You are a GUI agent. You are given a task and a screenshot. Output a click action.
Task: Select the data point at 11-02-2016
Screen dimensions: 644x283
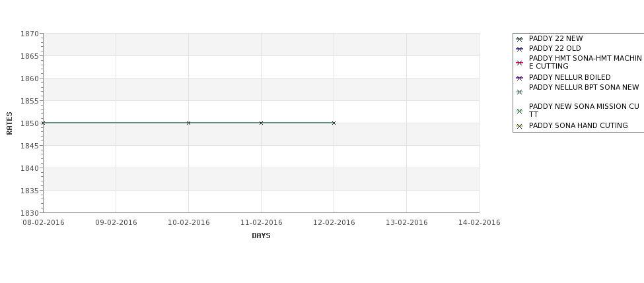pos(261,123)
